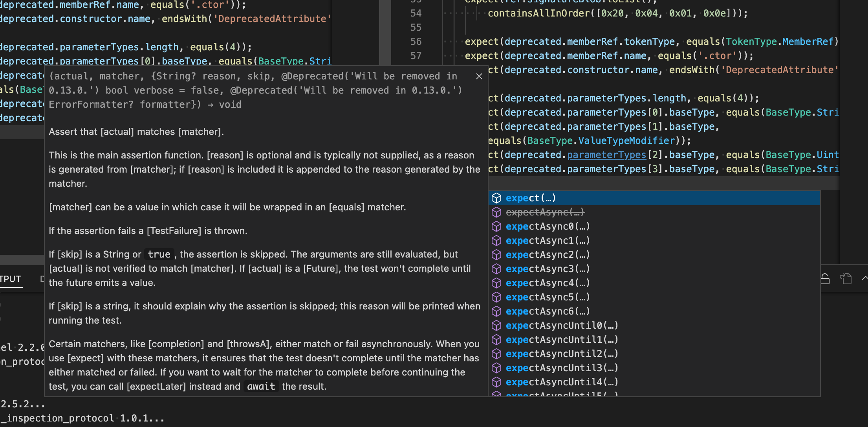
Task: Toggle the panel lock icon
Action: (825, 279)
